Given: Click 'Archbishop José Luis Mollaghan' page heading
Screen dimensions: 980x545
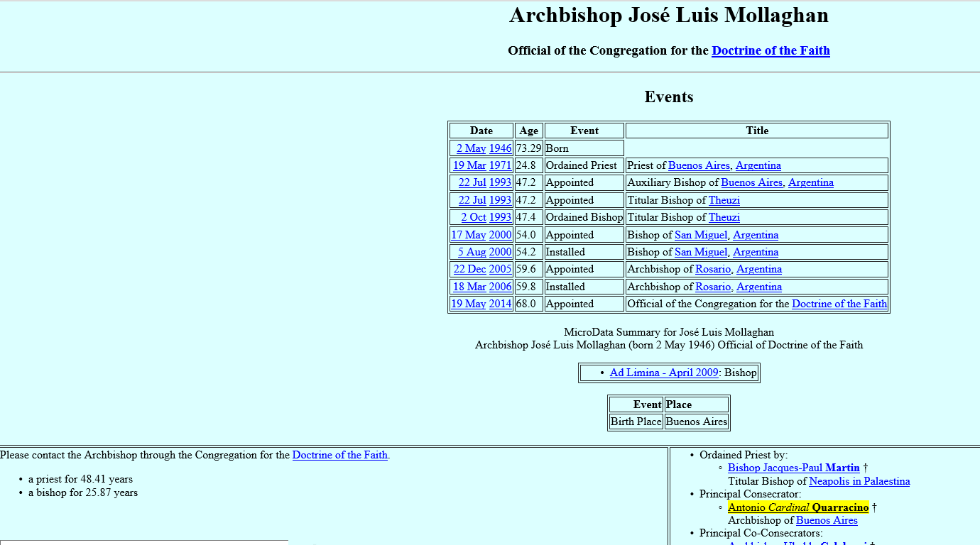Looking at the screenshot, I should point(669,16).
